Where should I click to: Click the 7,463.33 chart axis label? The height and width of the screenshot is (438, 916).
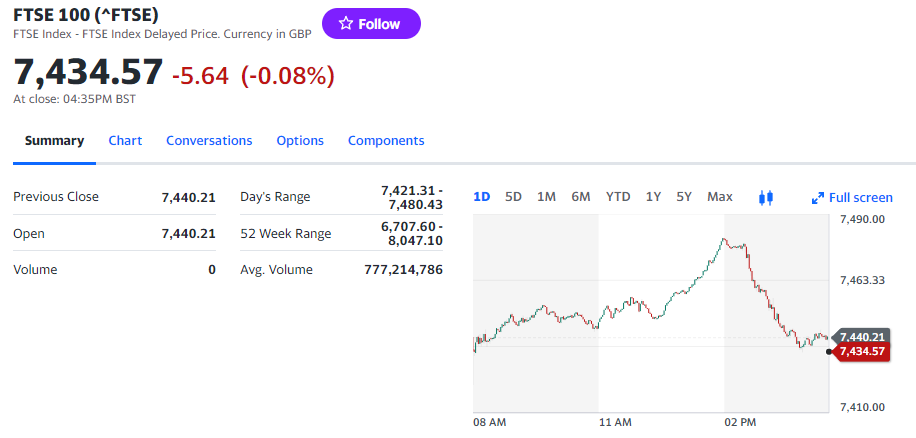click(862, 280)
